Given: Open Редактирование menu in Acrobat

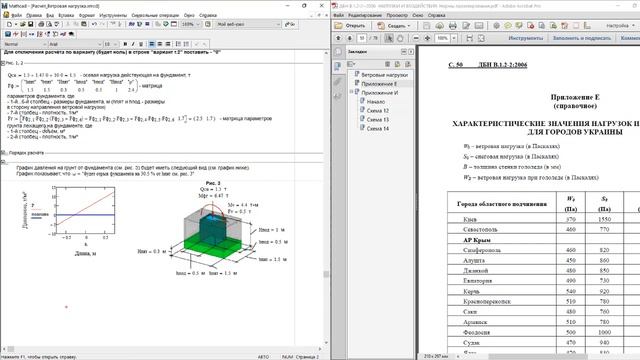Looking at the screenshot, I should [365, 15].
